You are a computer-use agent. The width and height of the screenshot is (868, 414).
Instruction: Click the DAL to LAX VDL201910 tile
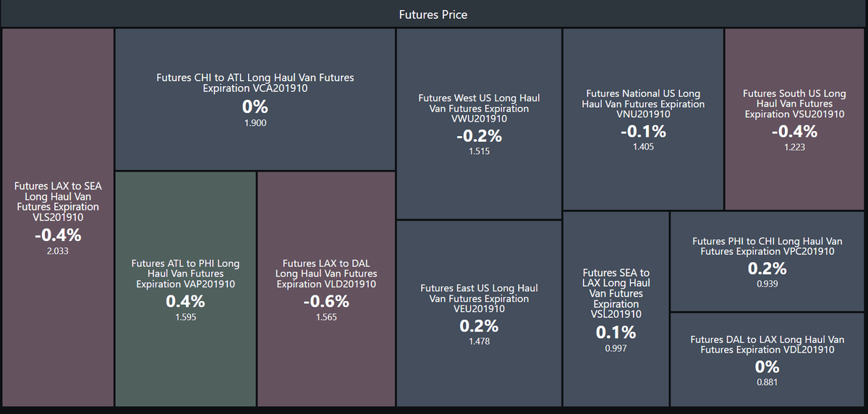point(767,360)
